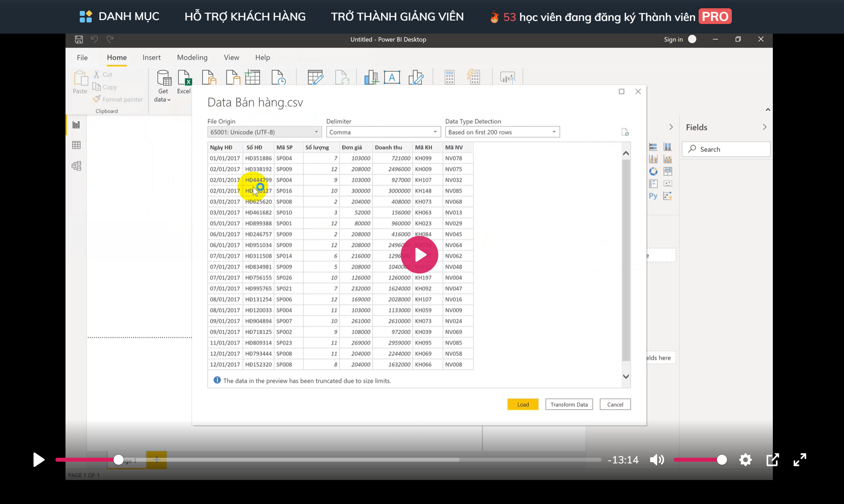The height and width of the screenshot is (504, 844).
Task: Switch to the Home ribbon tab
Action: pos(117,58)
